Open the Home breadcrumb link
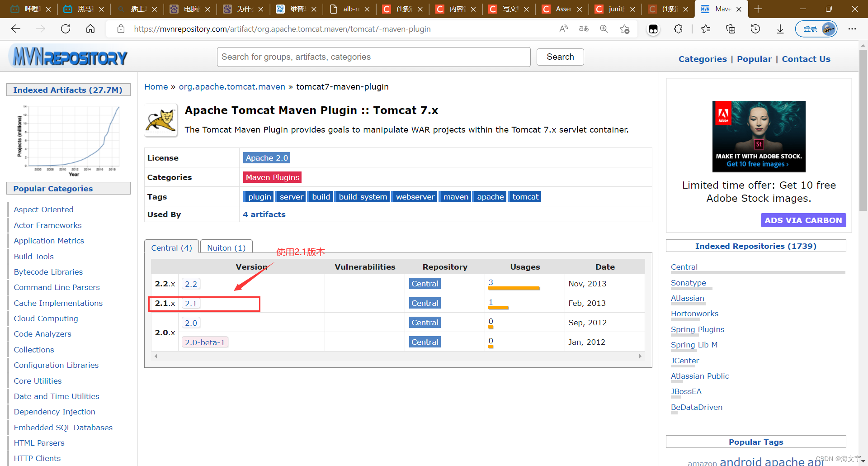The width and height of the screenshot is (868, 466). tap(156, 86)
